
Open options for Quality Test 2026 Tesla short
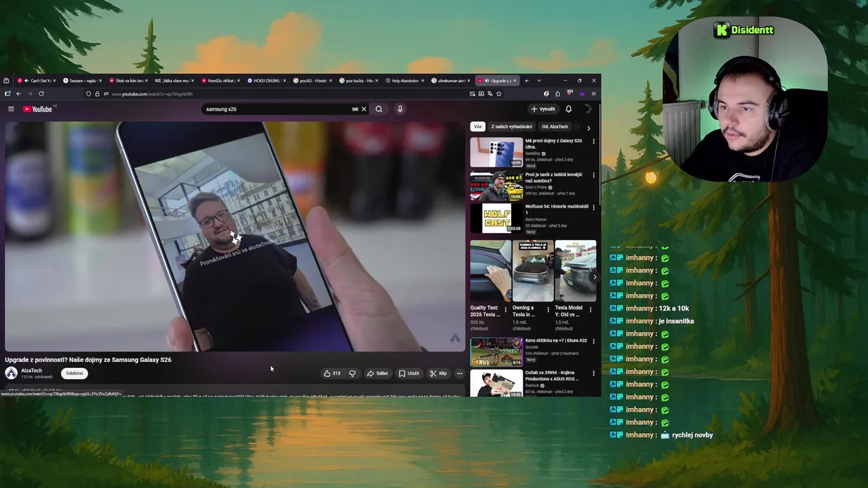(x=505, y=310)
